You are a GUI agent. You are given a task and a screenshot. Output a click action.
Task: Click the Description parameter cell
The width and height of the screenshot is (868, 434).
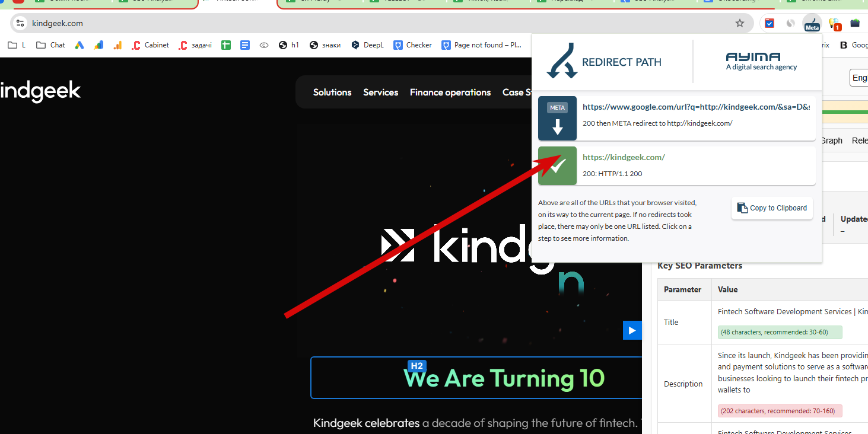coord(684,384)
